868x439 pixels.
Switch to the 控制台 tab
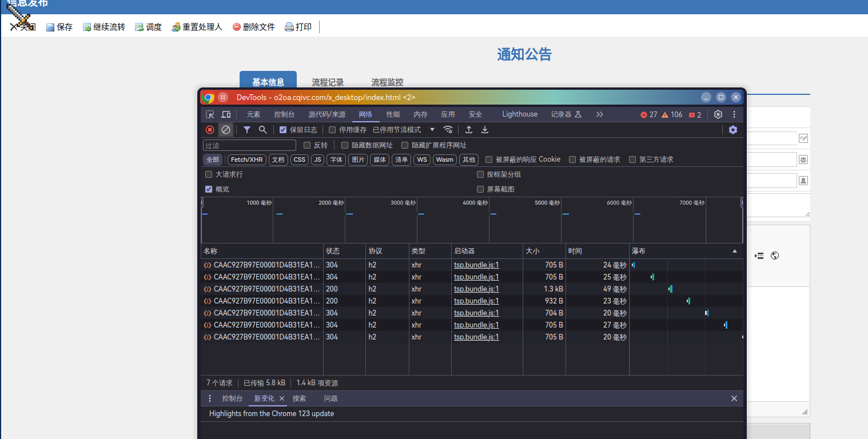point(284,114)
